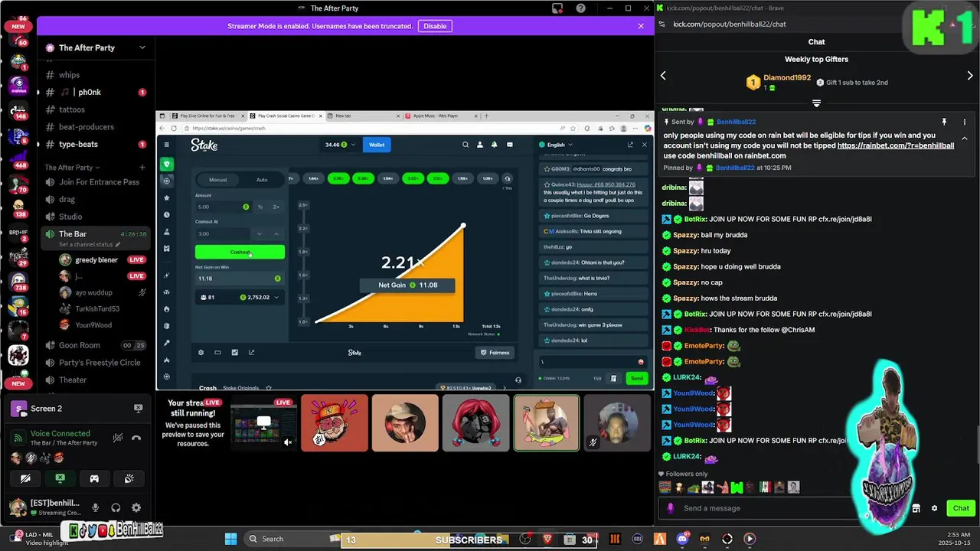Double the bet amount with 2× button
The width and height of the screenshot is (980, 551).
point(276,207)
